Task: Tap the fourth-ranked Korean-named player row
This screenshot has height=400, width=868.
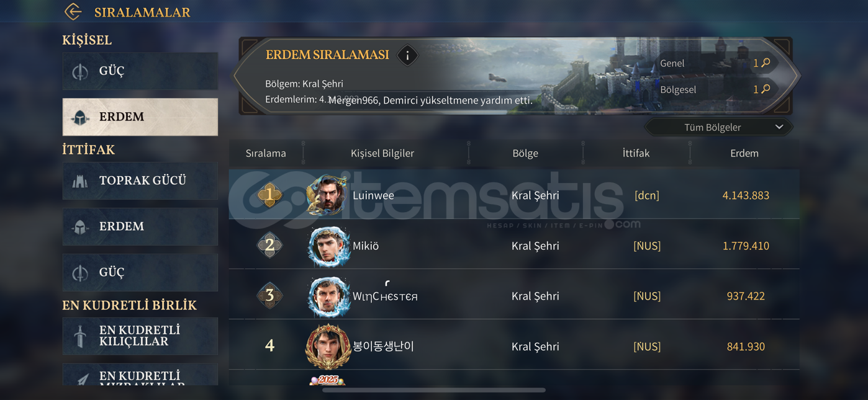Action: pyautogui.click(x=514, y=346)
